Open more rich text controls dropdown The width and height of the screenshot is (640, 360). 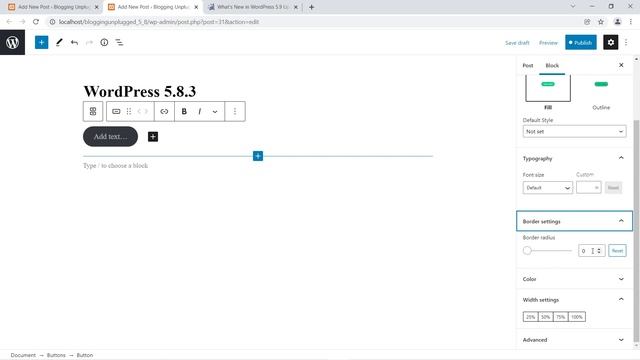click(x=215, y=111)
